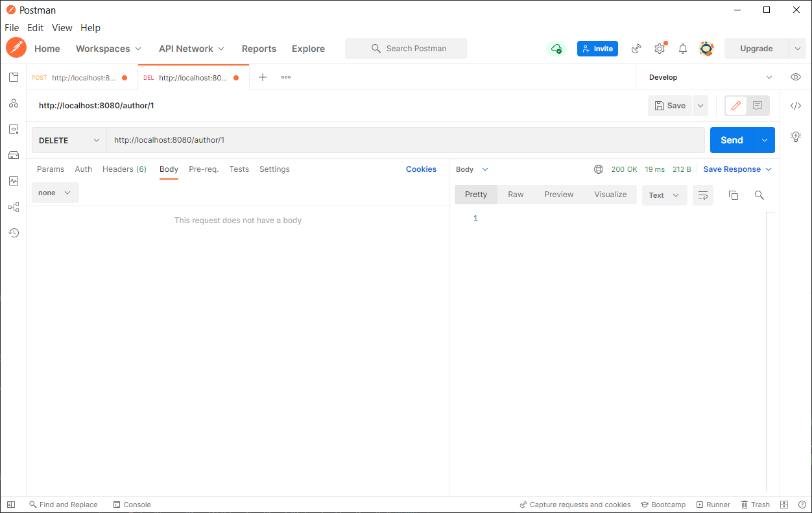Viewport: 812px width, 513px height.
Task: Open View menu
Action: [62, 28]
